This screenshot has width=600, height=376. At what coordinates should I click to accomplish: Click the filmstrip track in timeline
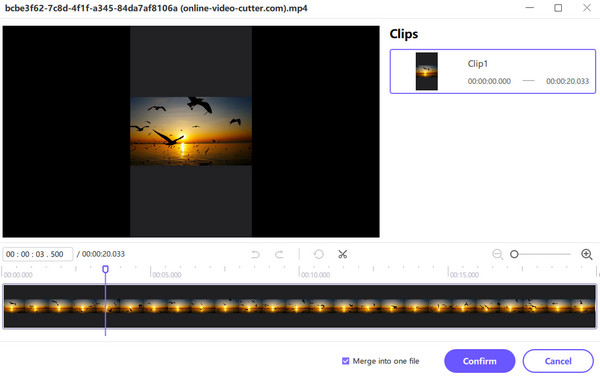[300, 306]
